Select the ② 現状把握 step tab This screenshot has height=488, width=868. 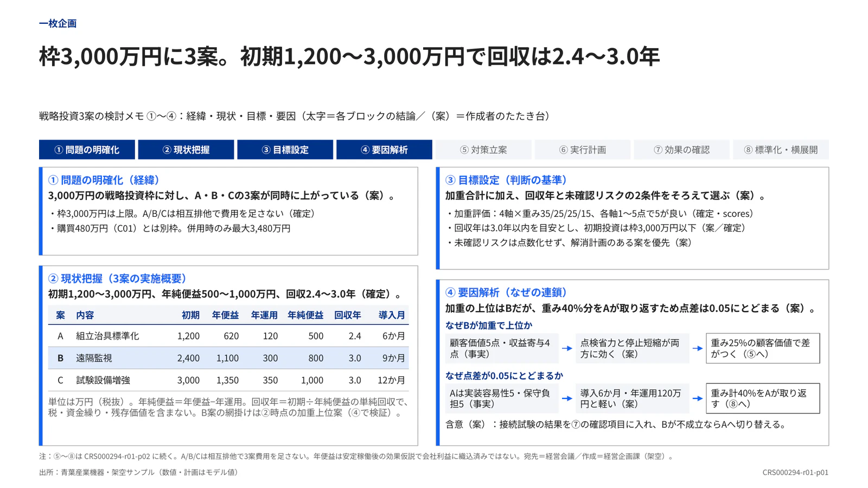[186, 150]
